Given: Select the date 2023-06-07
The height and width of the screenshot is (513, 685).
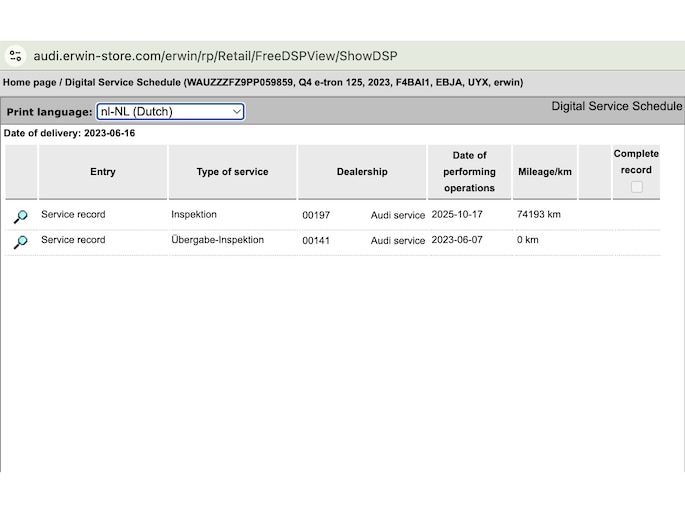Looking at the screenshot, I should pos(457,240).
